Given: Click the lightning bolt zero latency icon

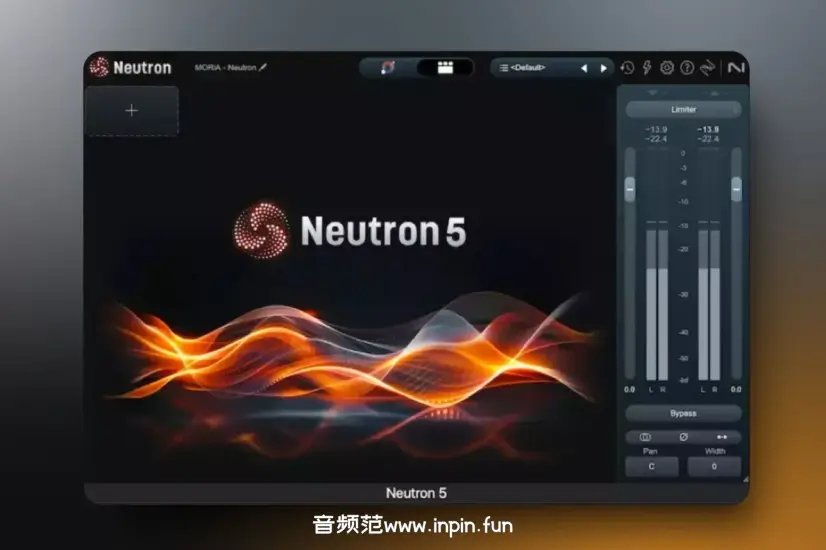Looking at the screenshot, I should [647, 68].
